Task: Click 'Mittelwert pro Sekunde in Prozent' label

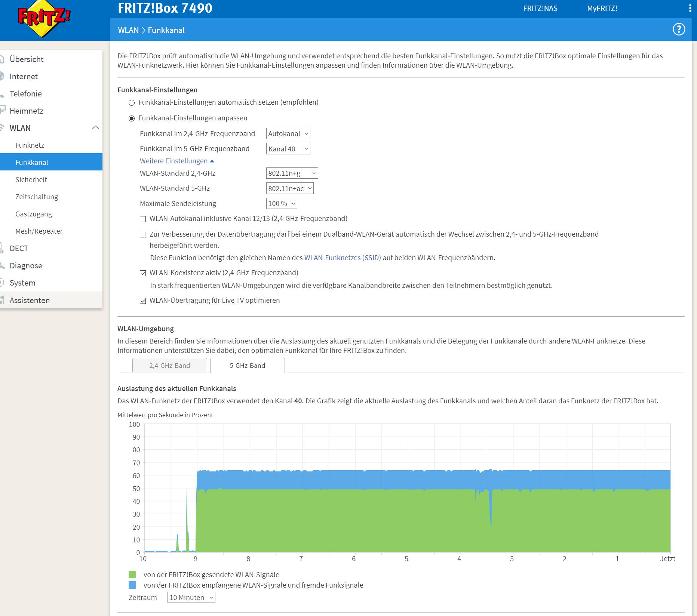Action: (x=165, y=415)
